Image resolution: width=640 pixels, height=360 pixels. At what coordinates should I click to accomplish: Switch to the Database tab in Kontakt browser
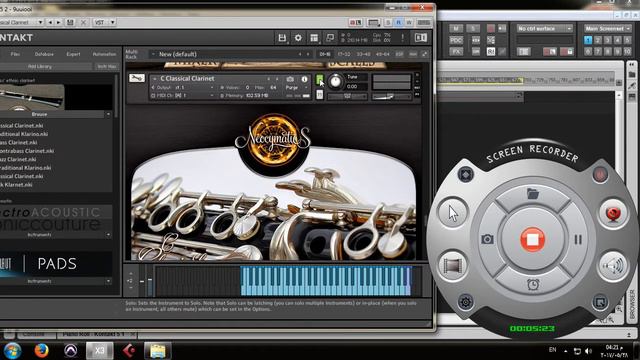pos(44,54)
